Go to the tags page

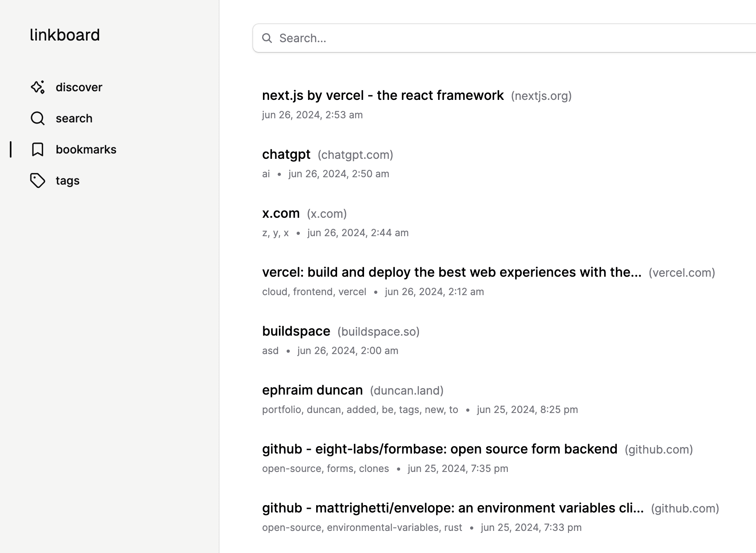pos(68,181)
